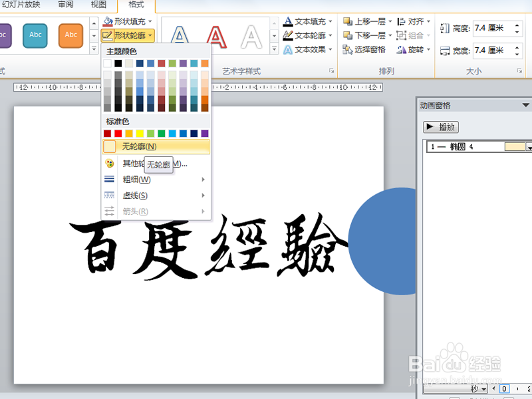Open the Rotate (旋转) menu
This screenshot has height=399, width=532.
coord(414,49)
